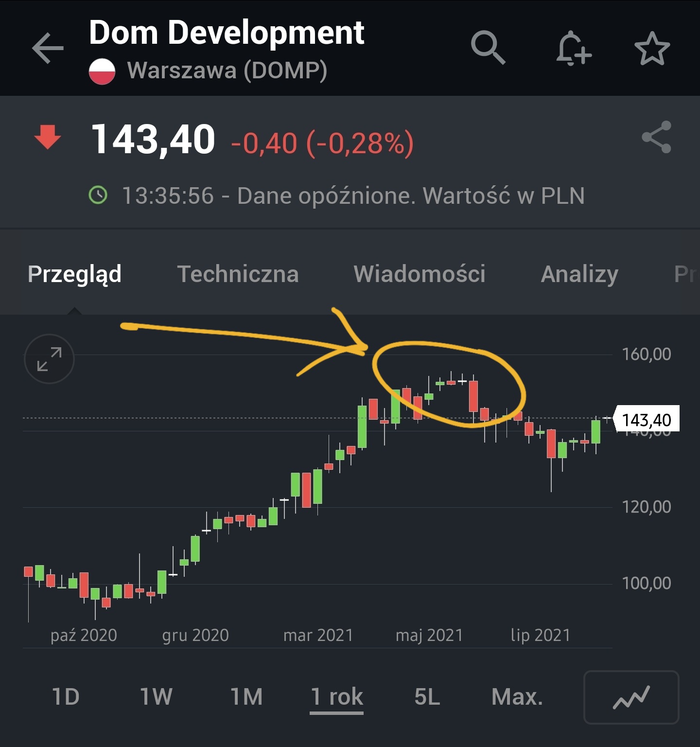
Task: Add Dom Development to favorites star
Action: coord(652,48)
